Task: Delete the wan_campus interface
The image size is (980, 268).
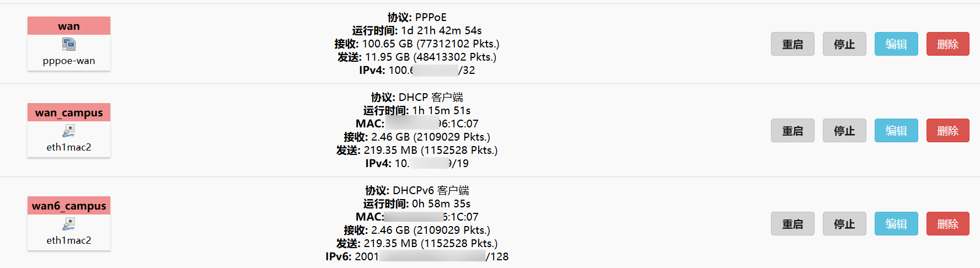Action: 947,131
